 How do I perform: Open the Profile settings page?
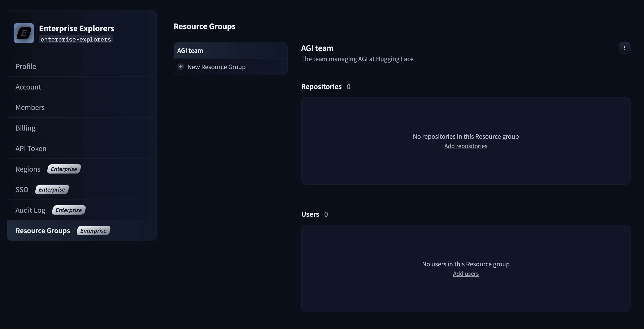click(26, 66)
